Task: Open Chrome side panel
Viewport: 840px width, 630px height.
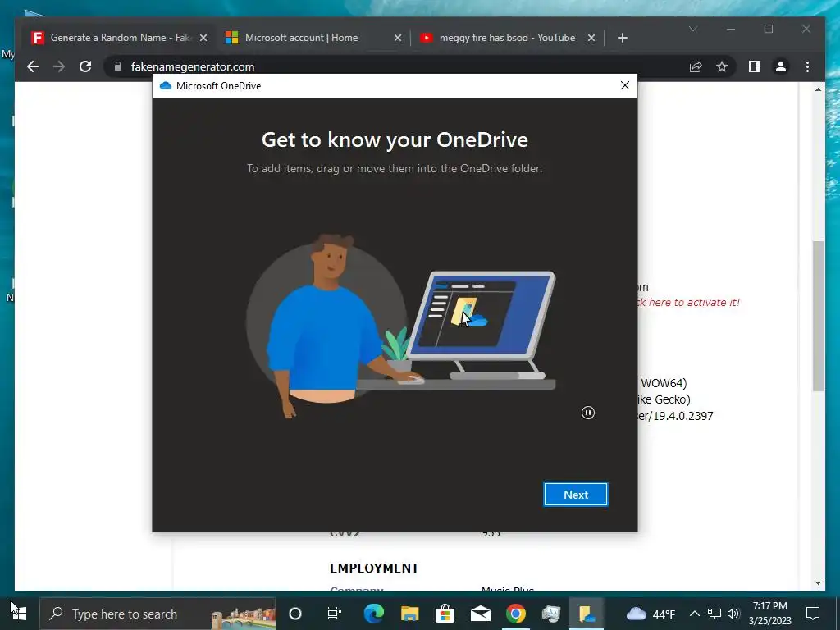Action: 755,66
